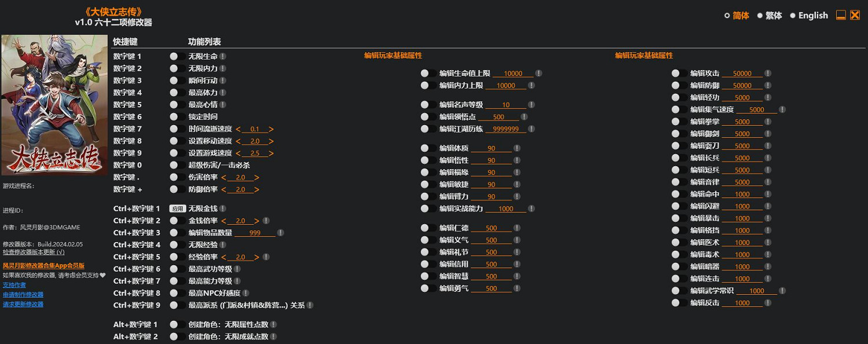The height and width of the screenshot is (344, 868).
Task: Enable the 无限内力 toggle
Action: point(177,69)
